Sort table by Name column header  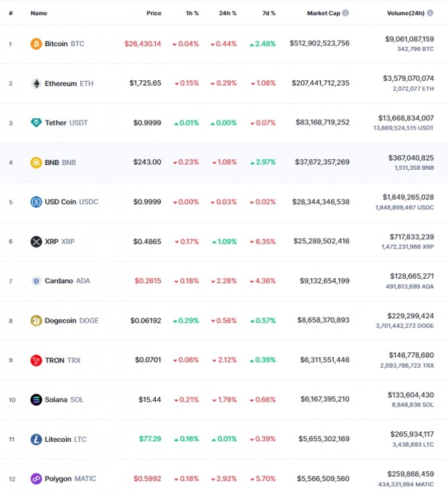39,13
